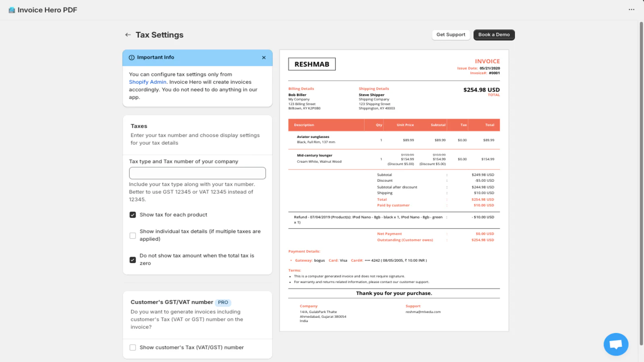644x362 pixels.
Task: Dismiss the Important Info banner
Action: 264,58
